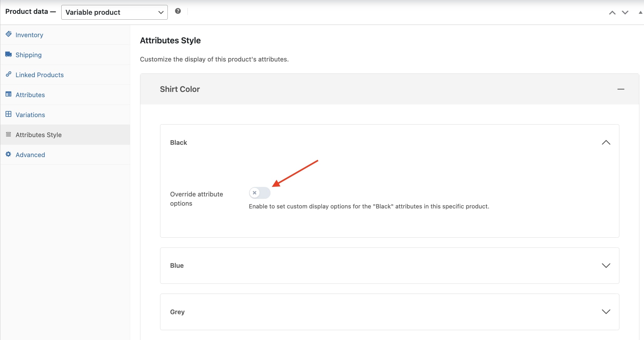Select the Variations tab

pos(65,115)
